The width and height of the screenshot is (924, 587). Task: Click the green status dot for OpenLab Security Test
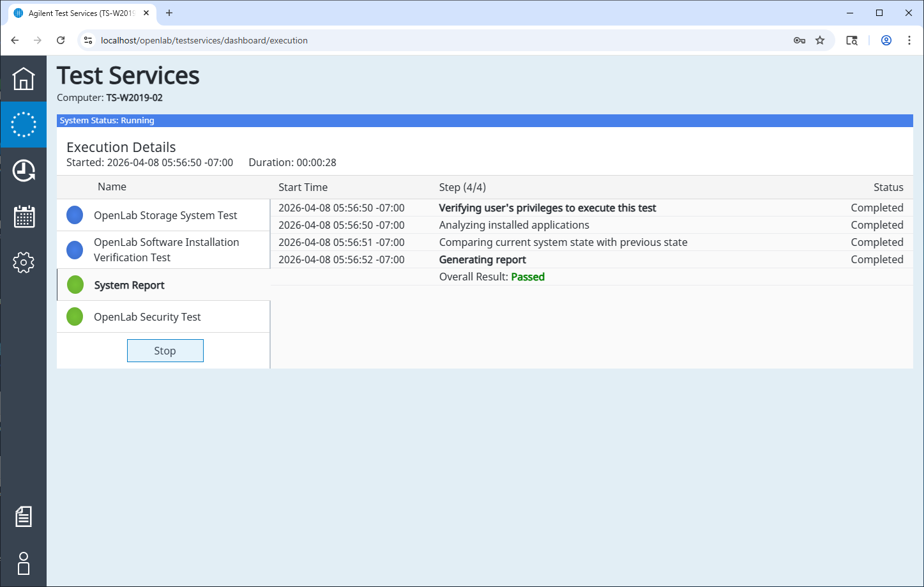[x=75, y=317]
